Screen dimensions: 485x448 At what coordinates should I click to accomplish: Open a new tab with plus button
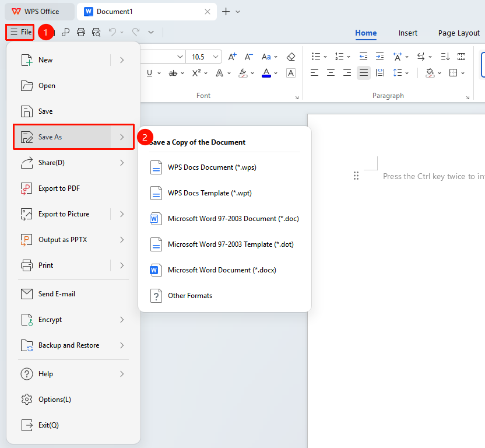226,12
